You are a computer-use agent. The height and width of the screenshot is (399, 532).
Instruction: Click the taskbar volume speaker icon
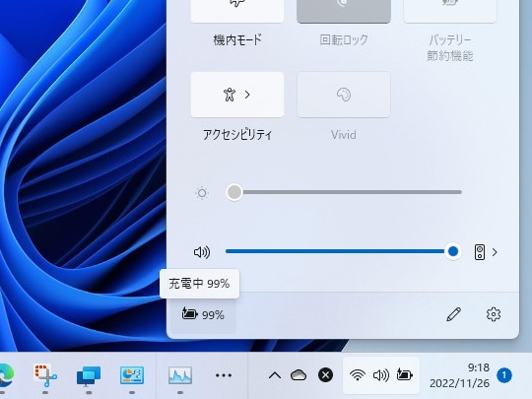[381, 375]
